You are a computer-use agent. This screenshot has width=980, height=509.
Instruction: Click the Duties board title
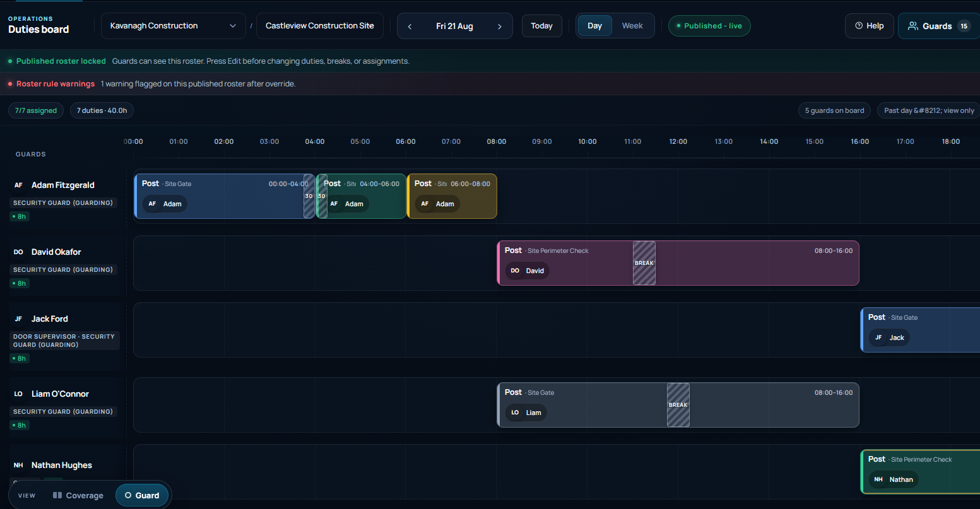pyautogui.click(x=38, y=30)
